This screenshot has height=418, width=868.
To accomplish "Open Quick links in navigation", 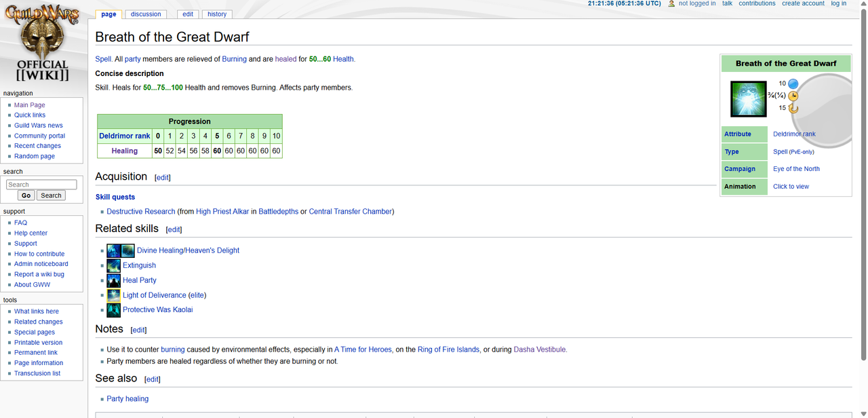I will pos(30,115).
